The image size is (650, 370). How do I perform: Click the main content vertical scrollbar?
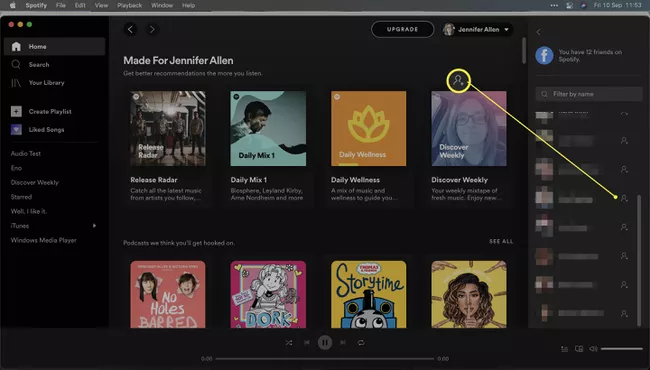pyautogui.click(x=524, y=51)
